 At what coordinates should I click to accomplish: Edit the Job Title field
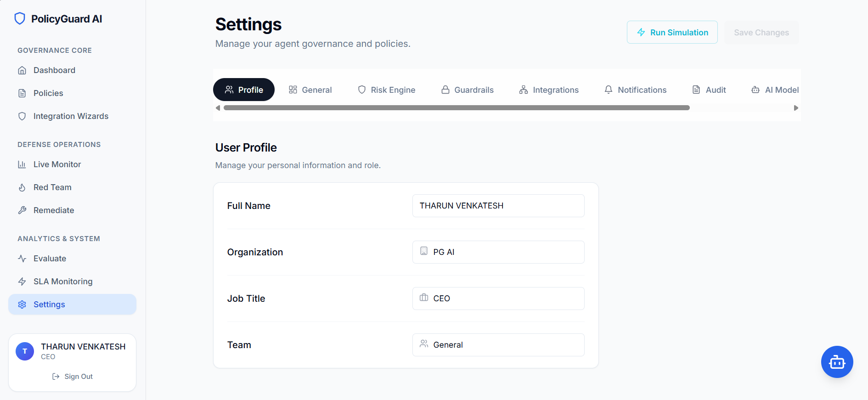498,299
